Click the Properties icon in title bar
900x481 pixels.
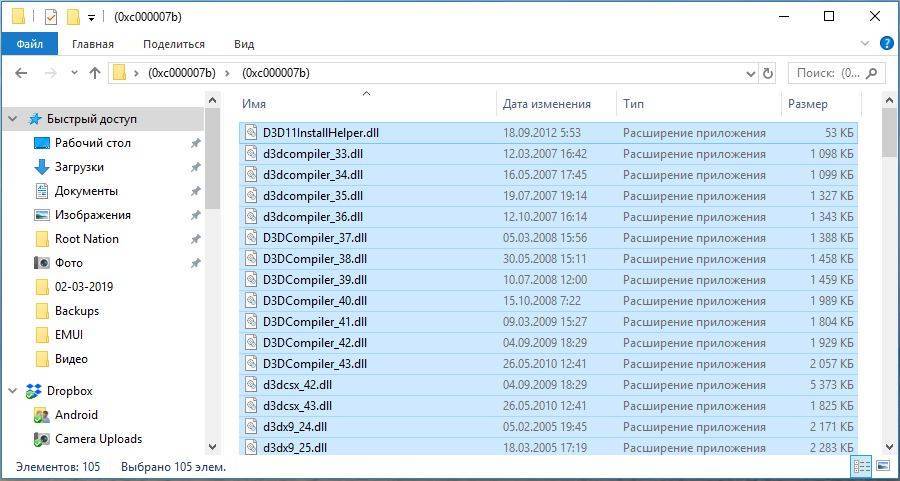tap(51, 17)
